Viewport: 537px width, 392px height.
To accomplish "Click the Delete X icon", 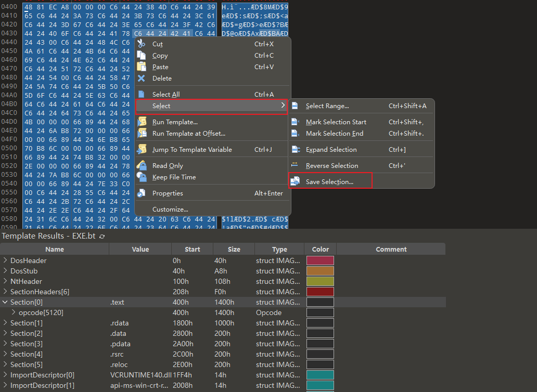I will 142,79.
